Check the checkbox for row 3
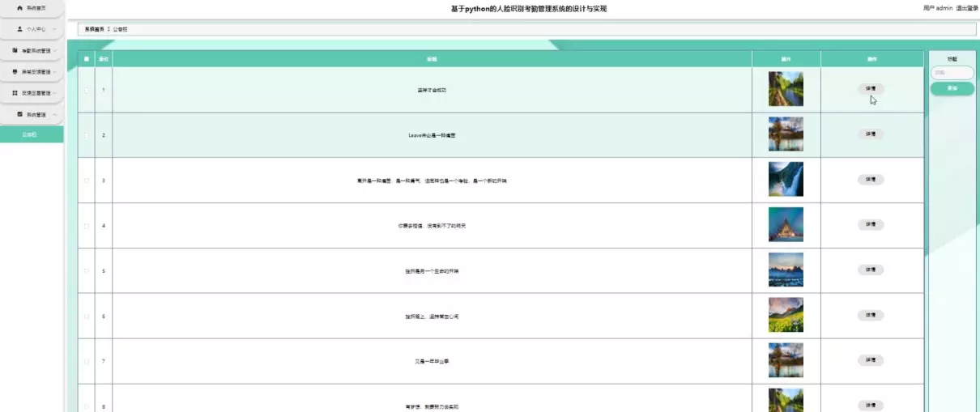Viewport: 980px width, 412px height. [x=87, y=180]
